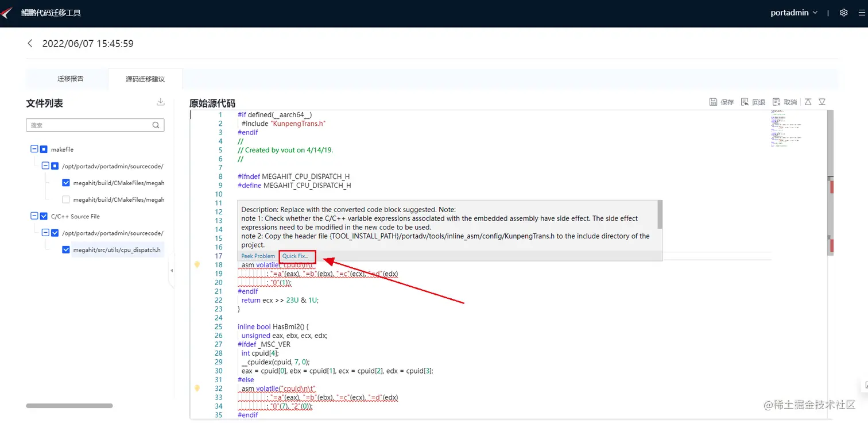This screenshot has height=423, width=868.
Task: Toggle C/C++ sourcecode folder checkbox
Action: pyautogui.click(x=55, y=233)
